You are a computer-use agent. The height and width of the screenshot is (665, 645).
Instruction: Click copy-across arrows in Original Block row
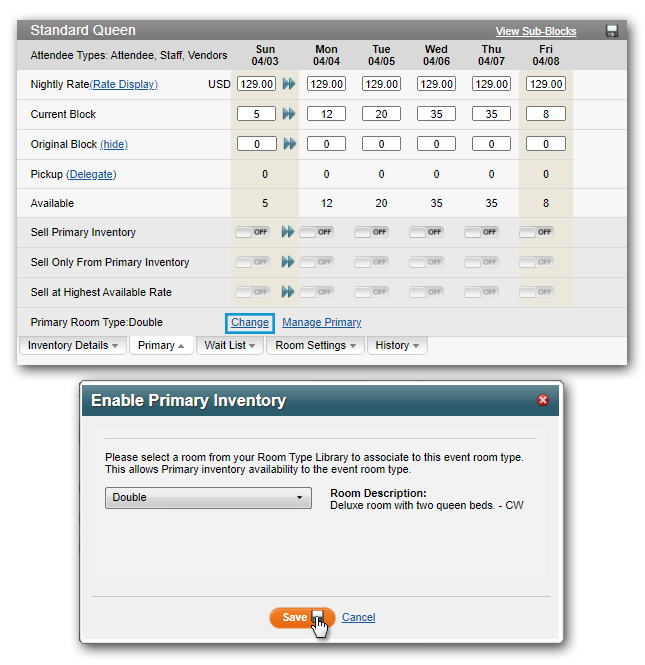[289, 145]
